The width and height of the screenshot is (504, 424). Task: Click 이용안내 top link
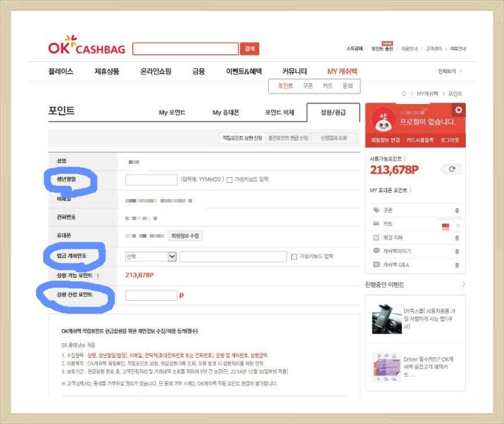[409, 49]
